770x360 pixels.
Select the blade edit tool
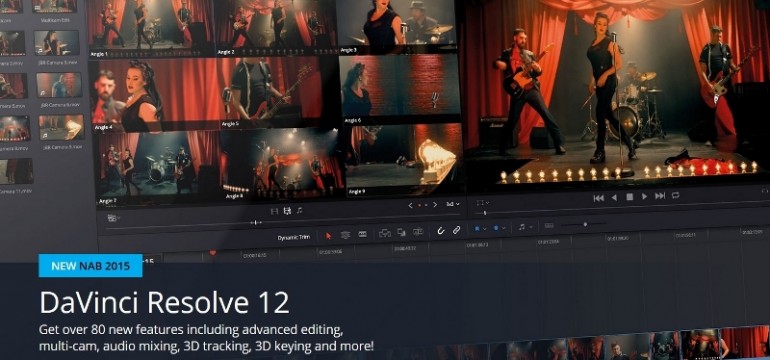click(362, 234)
